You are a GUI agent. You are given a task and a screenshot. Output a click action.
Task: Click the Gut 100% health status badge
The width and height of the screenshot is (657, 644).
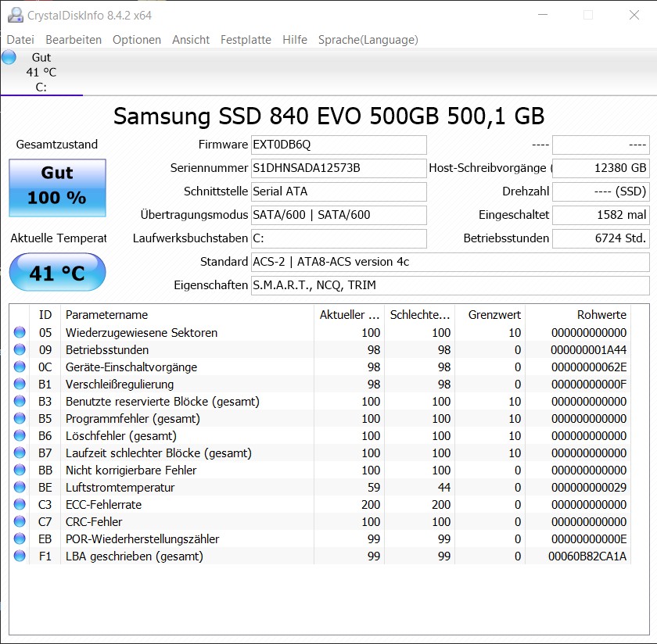tap(56, 188)
